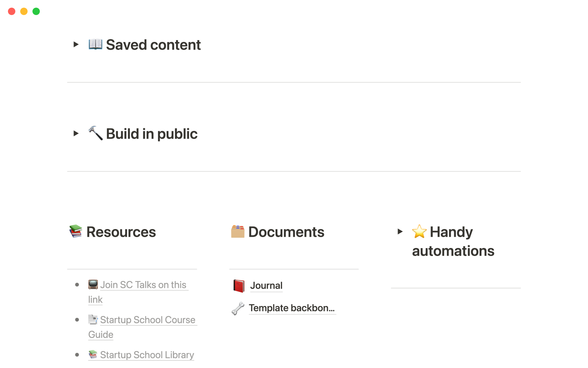The height and width of the screenshot is (368, 588).
Task: Click the open book icon beside Saved content
Action: (x=95, y=44)
